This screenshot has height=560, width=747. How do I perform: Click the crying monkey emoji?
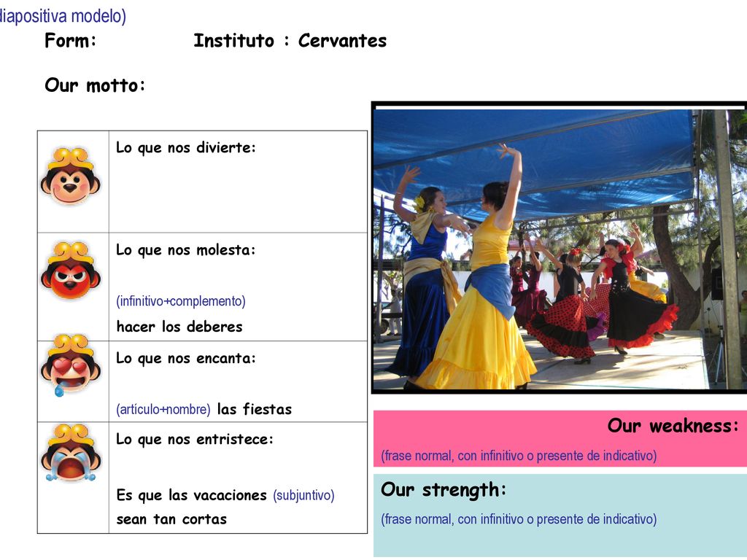point(71,452)
